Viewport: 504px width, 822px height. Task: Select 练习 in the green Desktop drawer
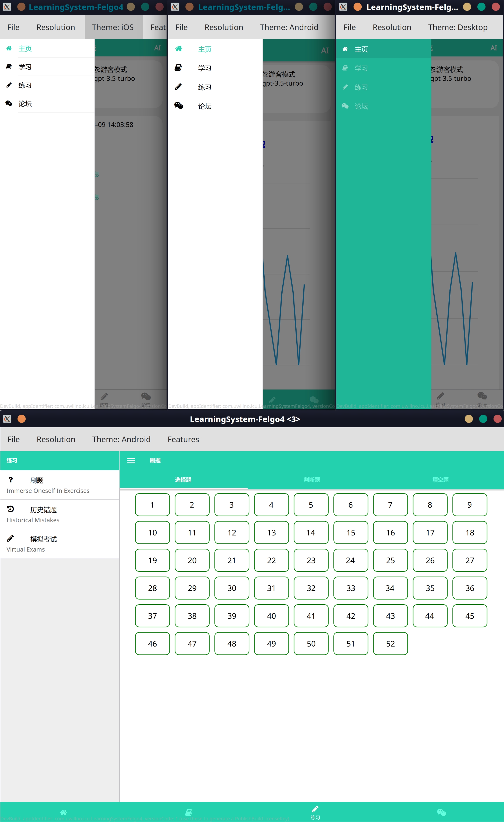coord(361,87)
